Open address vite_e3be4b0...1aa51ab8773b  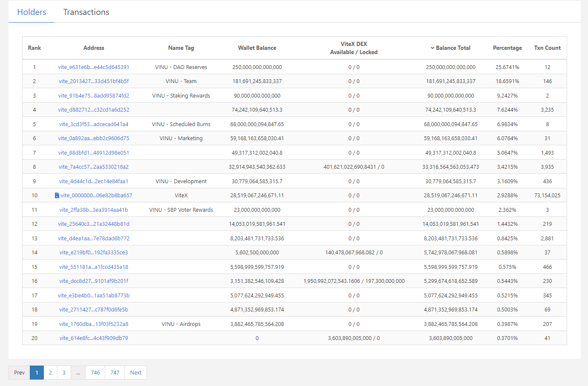pos(94,296)
